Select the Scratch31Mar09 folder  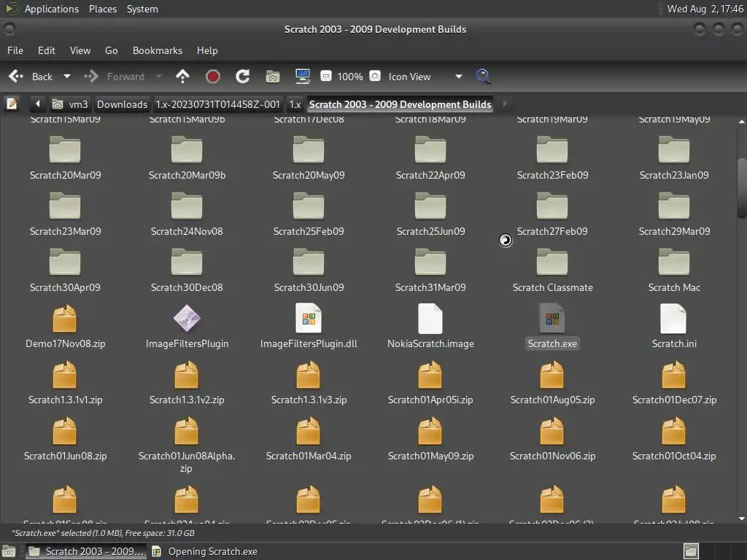pos(430,271)
